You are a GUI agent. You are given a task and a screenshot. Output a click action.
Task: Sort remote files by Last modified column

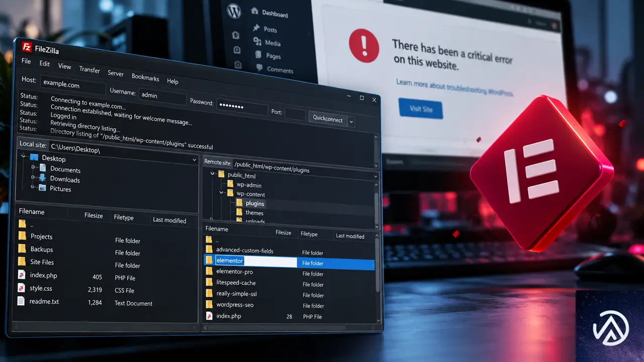click(x=350, y=235)
